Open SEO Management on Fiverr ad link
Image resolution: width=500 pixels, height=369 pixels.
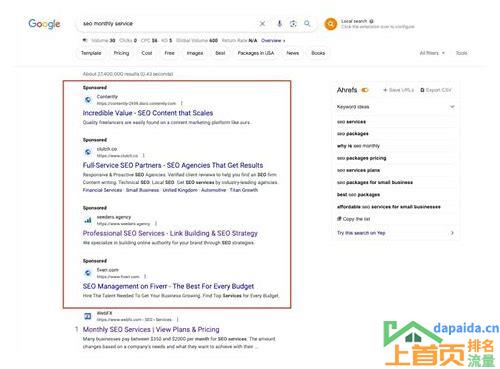click(x=168, y=286)
